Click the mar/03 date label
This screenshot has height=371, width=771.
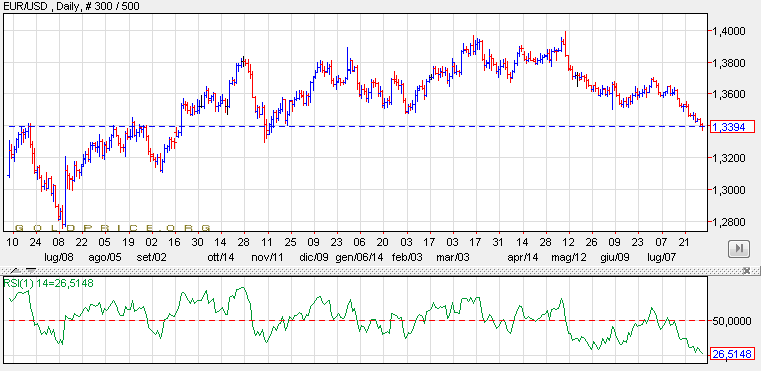(452, 257)
